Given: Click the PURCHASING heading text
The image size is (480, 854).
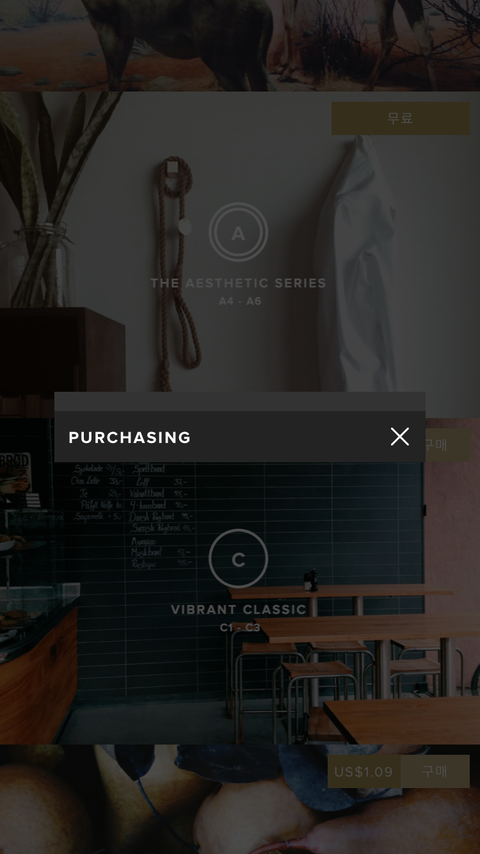Looking at the screenshot, I should 130,437.
